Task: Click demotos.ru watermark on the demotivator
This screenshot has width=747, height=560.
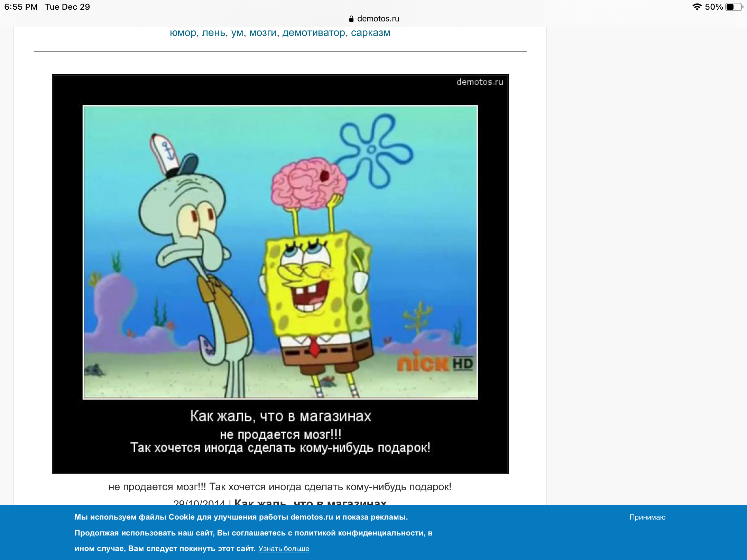Action: [479, 82]
